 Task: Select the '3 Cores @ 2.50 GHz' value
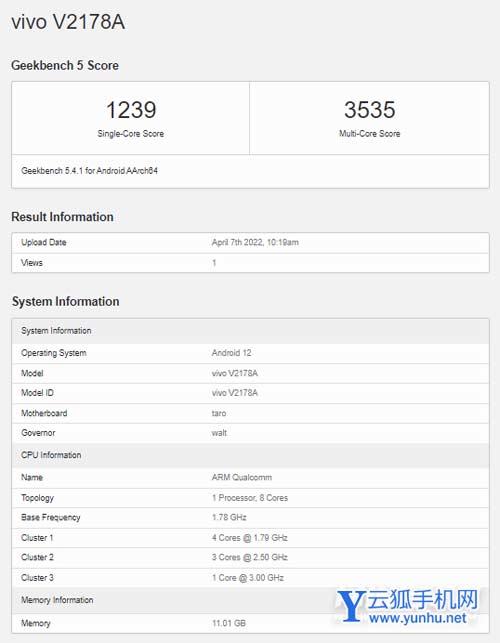click(249, 557)
